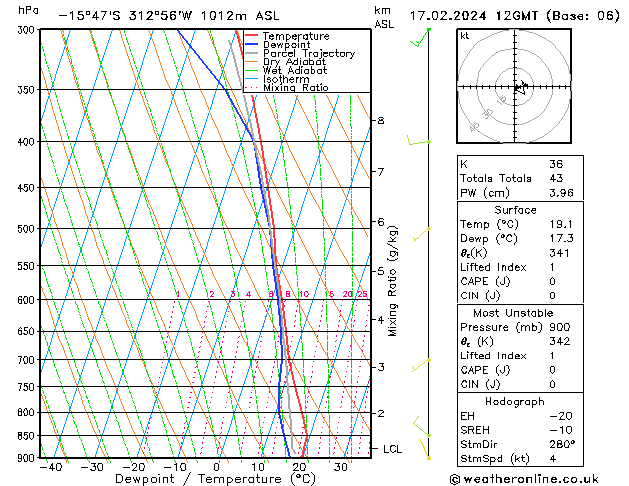The image size is (629, 486).
Task: Click the hPa axis unit label
Action: [28, 10]
